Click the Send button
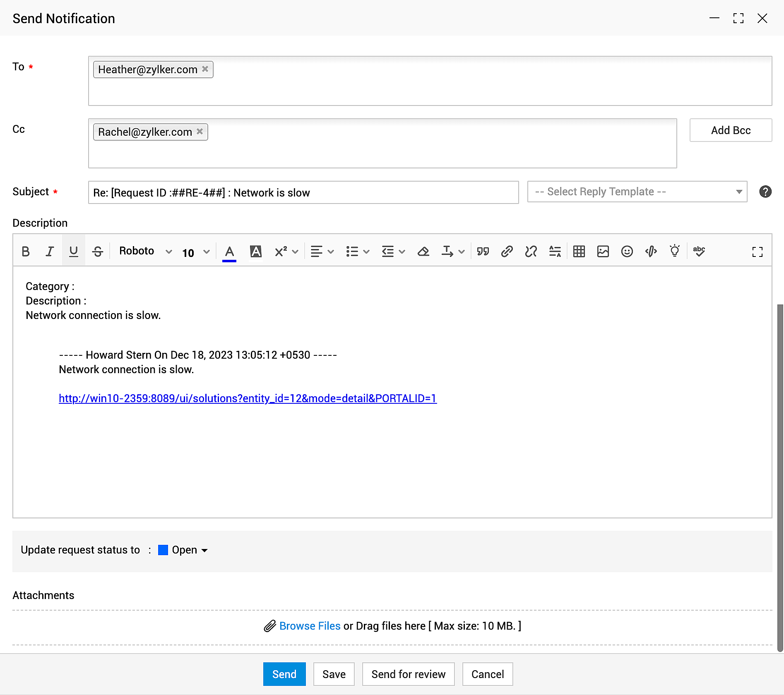This screenshot has width=784, height=695. tap(284, 674)
